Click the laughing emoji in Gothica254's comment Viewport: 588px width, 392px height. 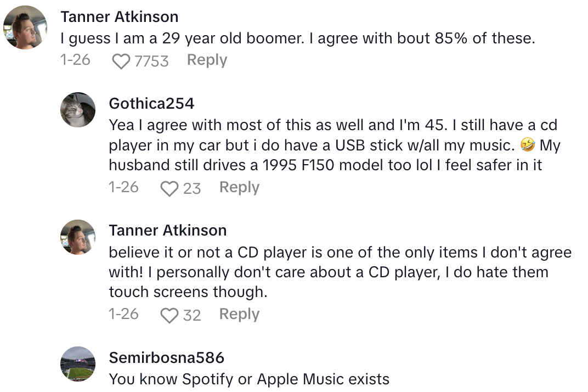click(527, 145)
